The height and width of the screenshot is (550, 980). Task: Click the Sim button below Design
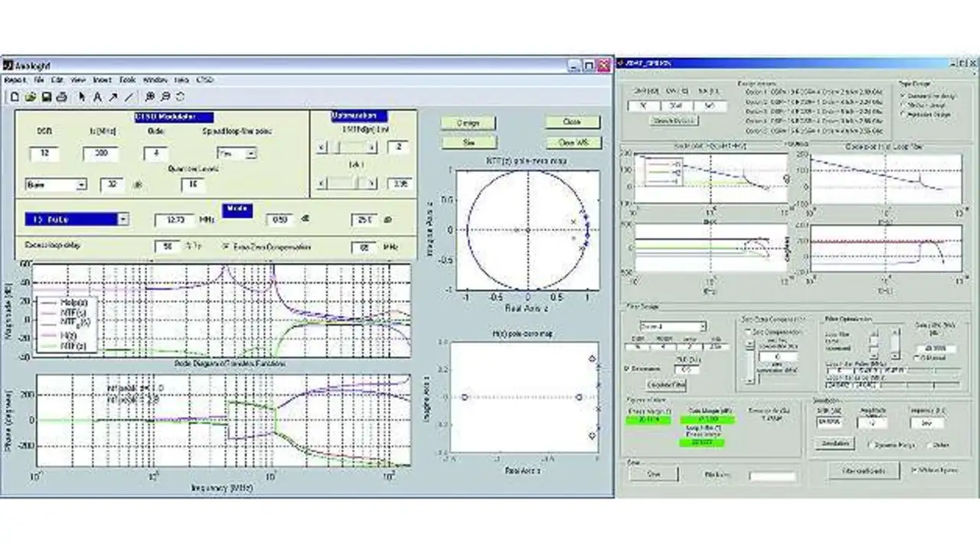[469, 142]
